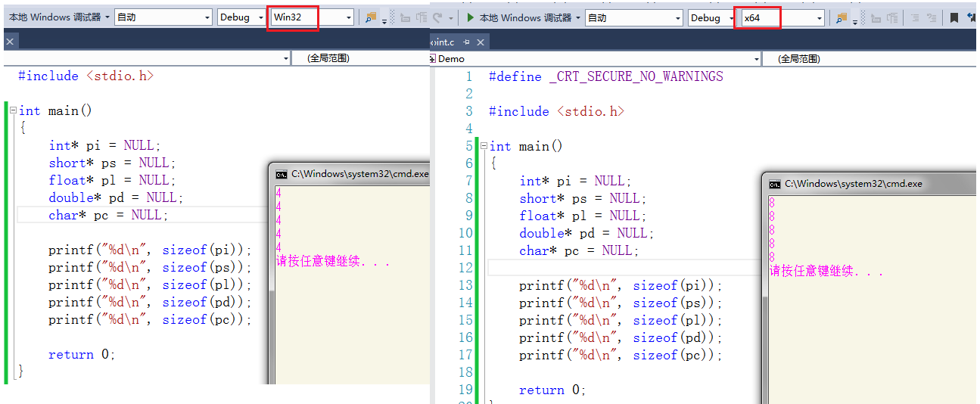Collapse the main() function in the left editor
This screenshot has height=404, width=980.
click(13, 110)
